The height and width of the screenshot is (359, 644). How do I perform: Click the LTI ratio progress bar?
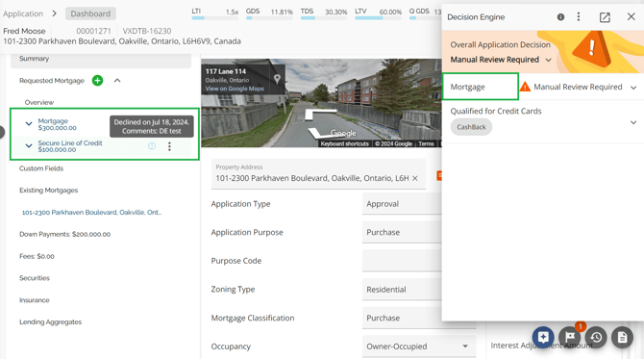tap(214, 18)
